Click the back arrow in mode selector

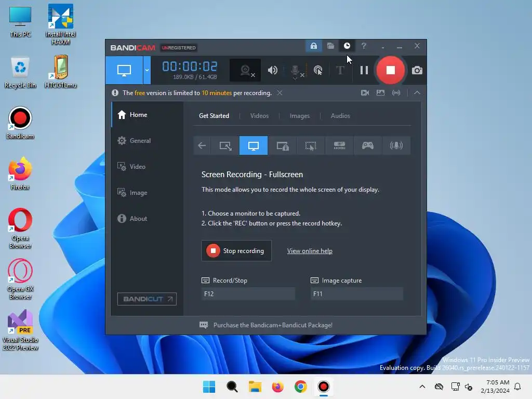coord(202,145)
